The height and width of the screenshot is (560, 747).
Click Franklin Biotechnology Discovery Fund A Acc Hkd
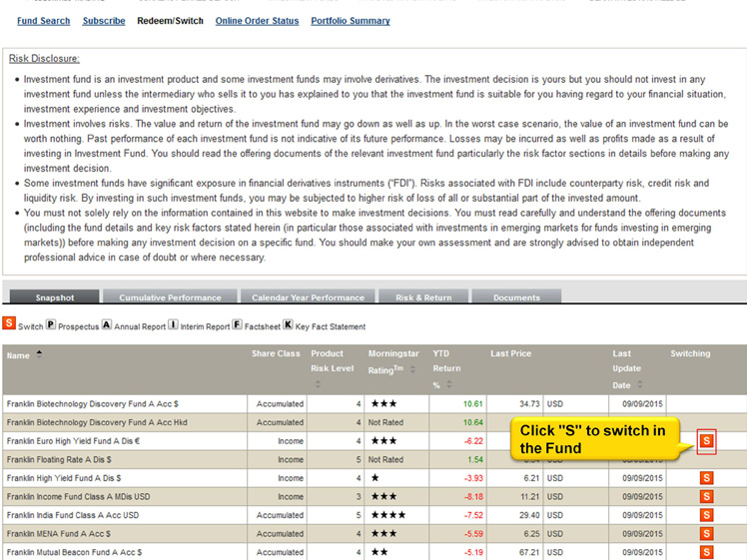(x=97, y=422)
